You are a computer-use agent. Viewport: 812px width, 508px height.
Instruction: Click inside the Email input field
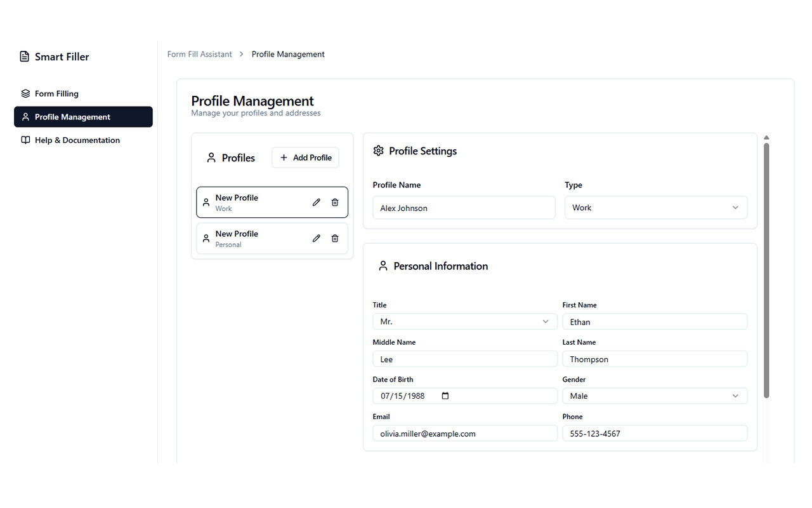(464, 433)
